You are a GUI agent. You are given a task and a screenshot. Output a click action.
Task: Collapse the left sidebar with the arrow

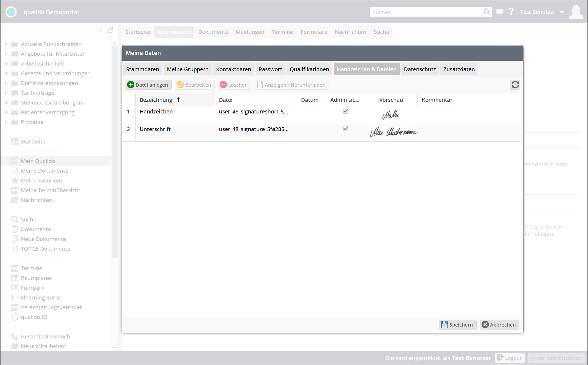pyautogui.click(x=100, y=30)
